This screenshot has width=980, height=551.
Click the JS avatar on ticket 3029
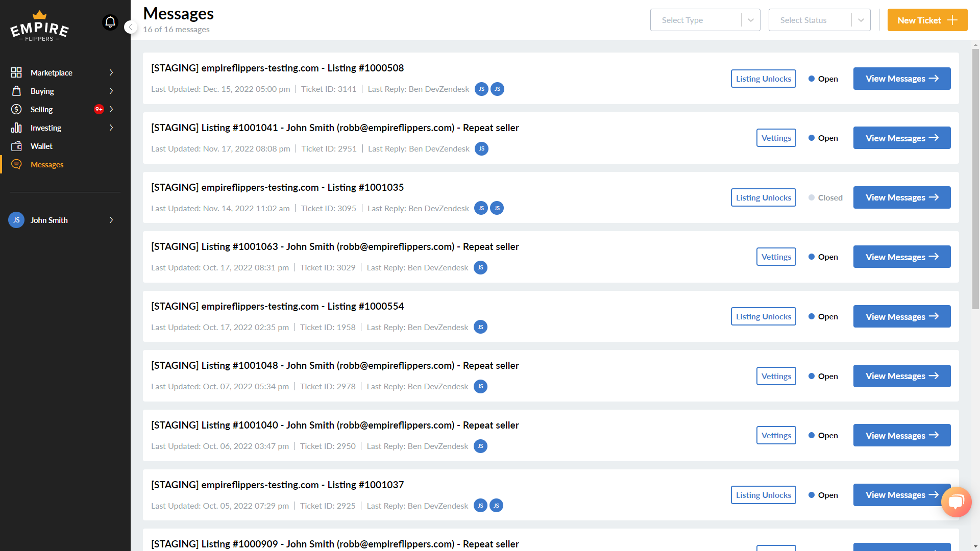pos(480,267)
